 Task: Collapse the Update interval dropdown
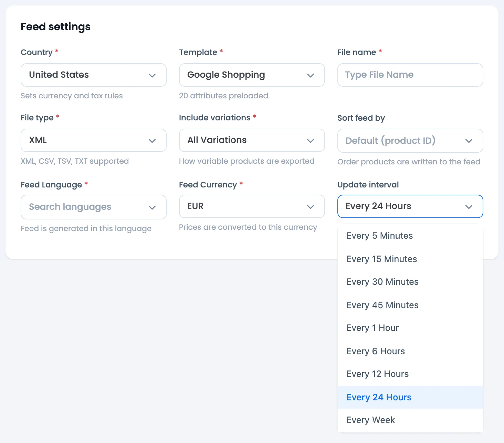pyautogui.click(x=410, y=206)
